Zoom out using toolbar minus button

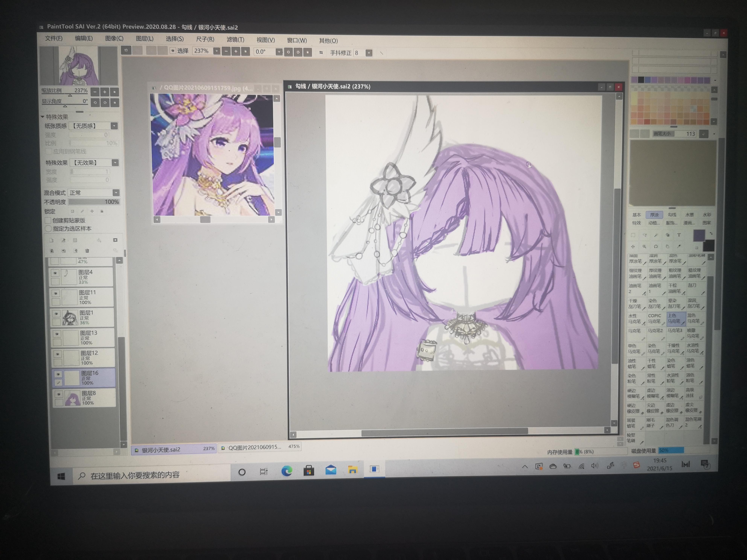click(x=226, y=52)
